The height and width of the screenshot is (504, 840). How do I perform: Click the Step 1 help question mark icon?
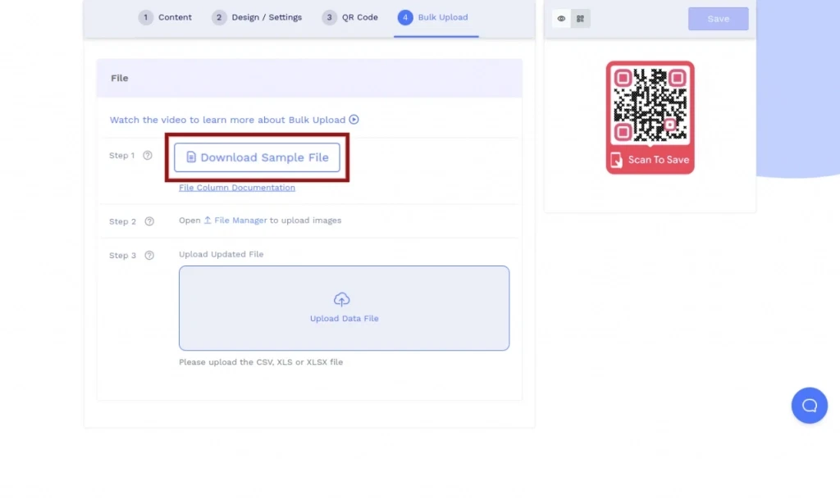tap(148, 156)
